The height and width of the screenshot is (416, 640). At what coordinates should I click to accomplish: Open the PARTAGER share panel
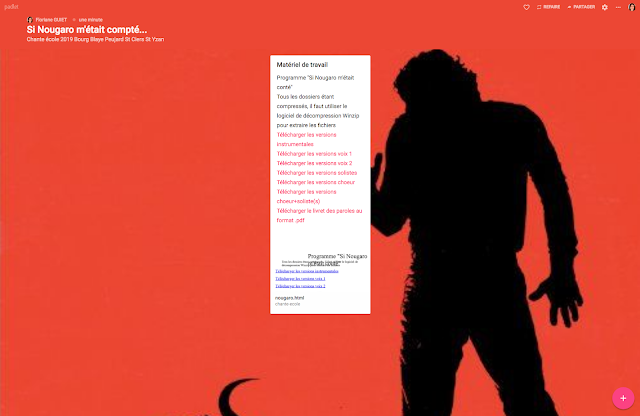[581, 7]
